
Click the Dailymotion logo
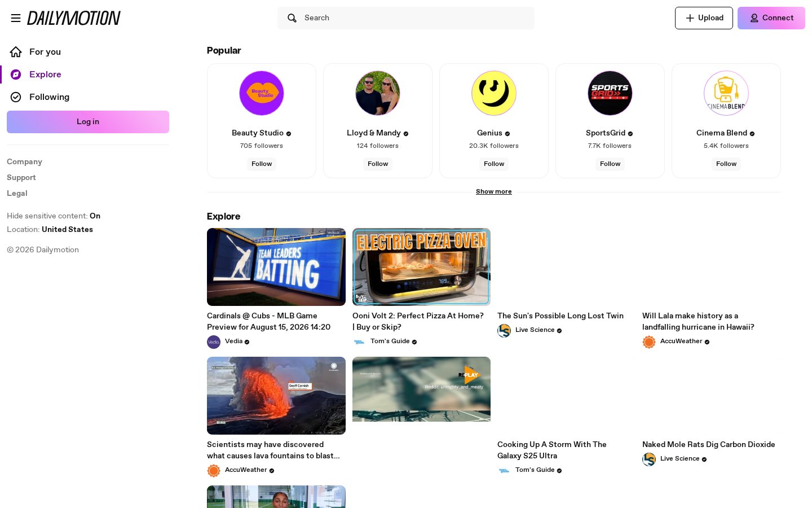(74, 18)
